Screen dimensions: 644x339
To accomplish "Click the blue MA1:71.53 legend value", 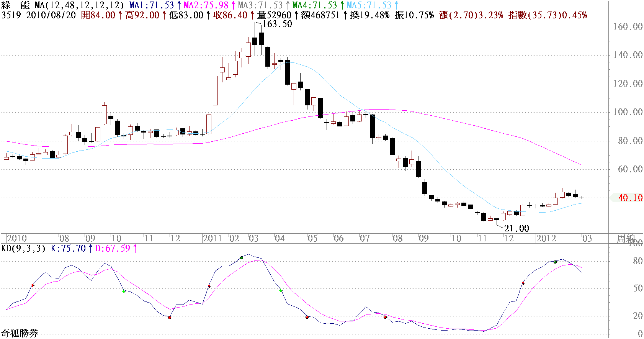I will (x=152, y=5).
